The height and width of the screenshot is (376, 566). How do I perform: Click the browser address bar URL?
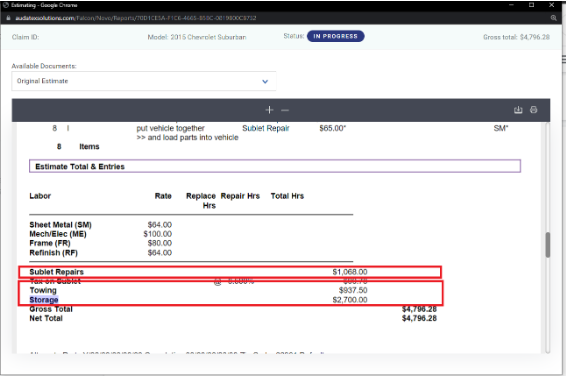click(x=136, y=18)
